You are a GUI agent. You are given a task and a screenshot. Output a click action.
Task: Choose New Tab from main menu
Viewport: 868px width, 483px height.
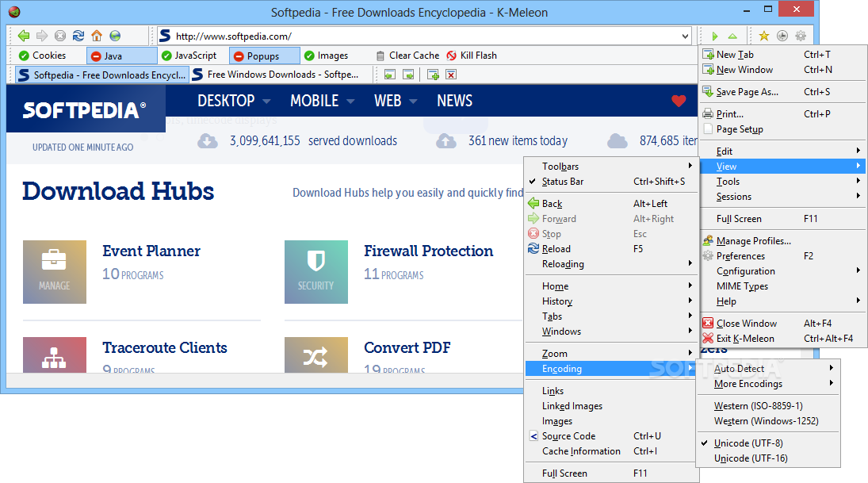[782, 54]
